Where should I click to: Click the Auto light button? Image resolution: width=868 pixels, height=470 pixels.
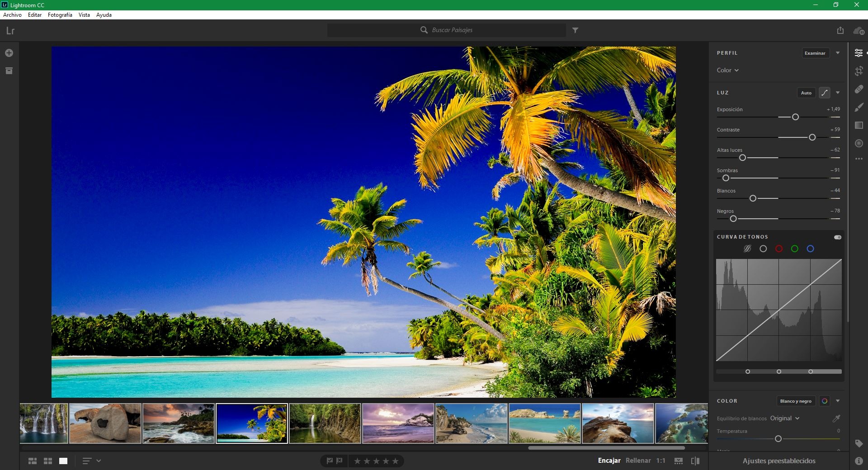point(806,93)
